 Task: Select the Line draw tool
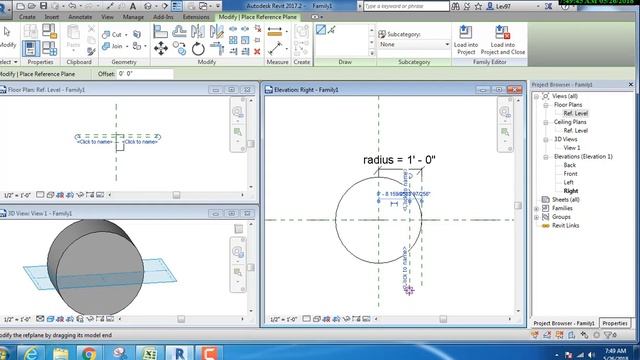pyautogui.click(x=321, y=29)
